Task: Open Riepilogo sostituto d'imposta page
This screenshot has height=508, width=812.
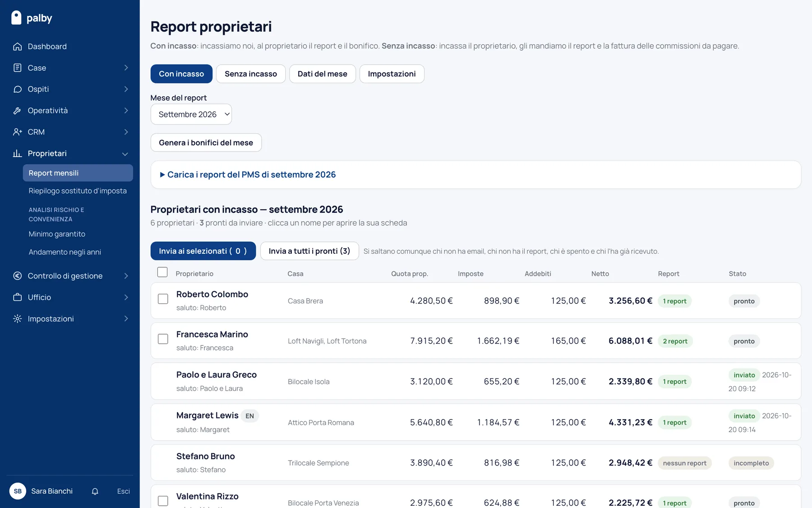Action: [x=78, y=191]
